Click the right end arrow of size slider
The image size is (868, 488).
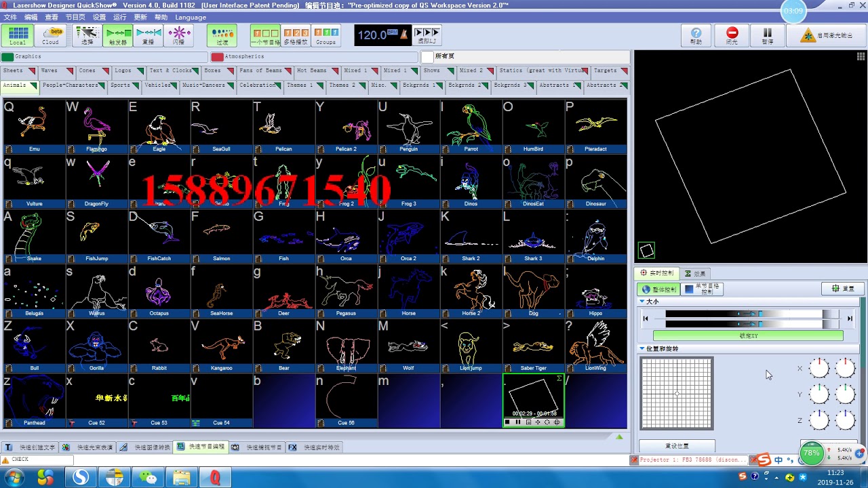pos(850,318)
